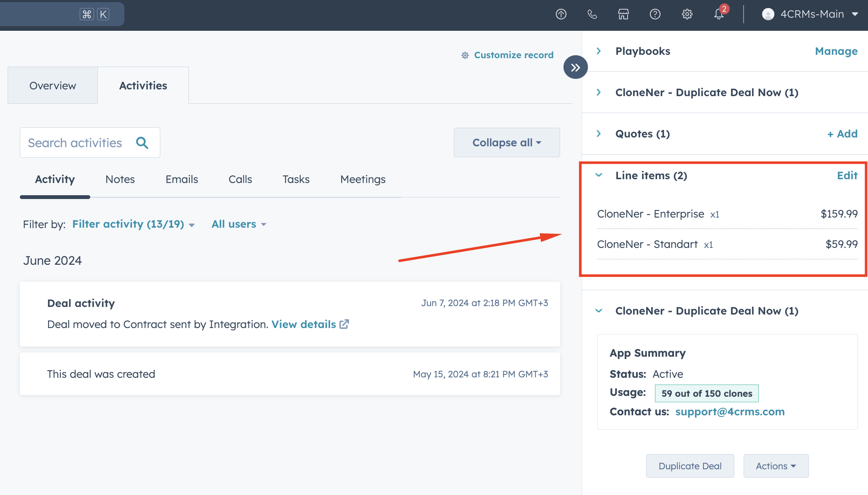Screen dimensions: 868x495
Task: Email support@4crms.com link
Action: pyautogui.click(x=730, y=412)
